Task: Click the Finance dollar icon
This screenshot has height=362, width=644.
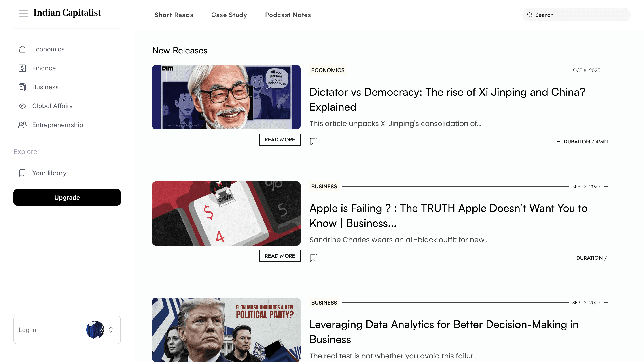Action: pos(22,68)
